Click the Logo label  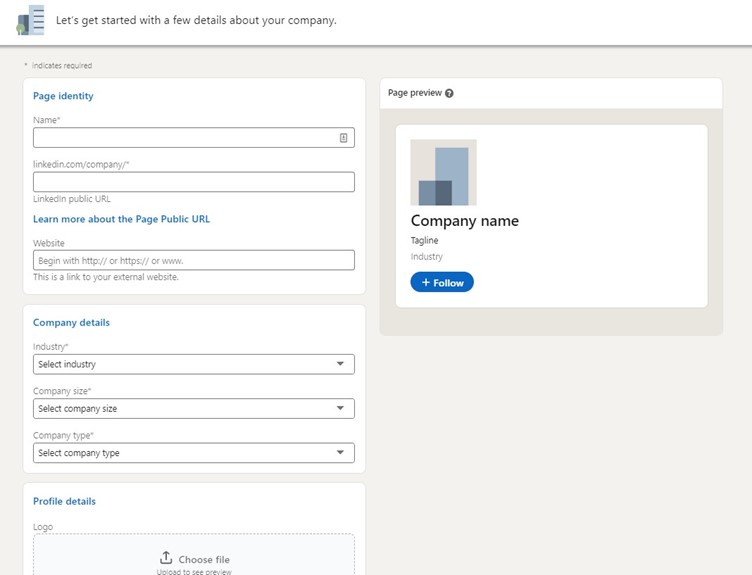click(43, 527)
